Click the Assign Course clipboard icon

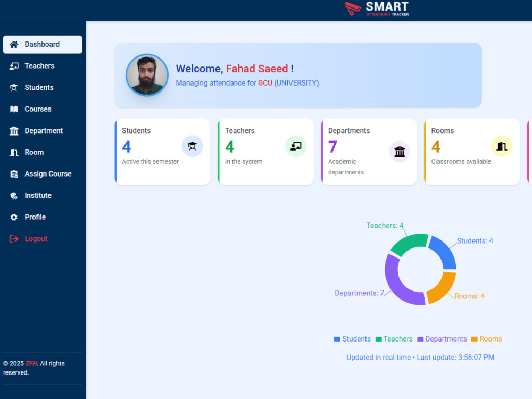14,174
